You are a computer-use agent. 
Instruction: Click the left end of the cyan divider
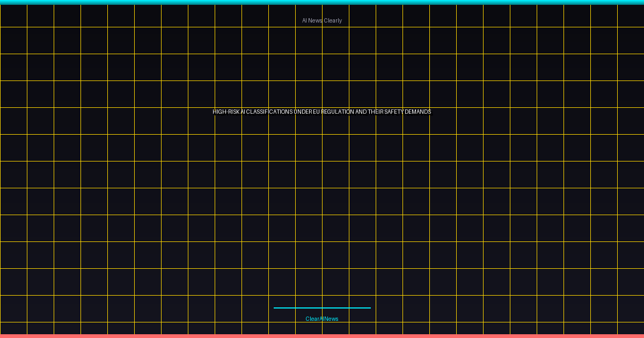275,308
